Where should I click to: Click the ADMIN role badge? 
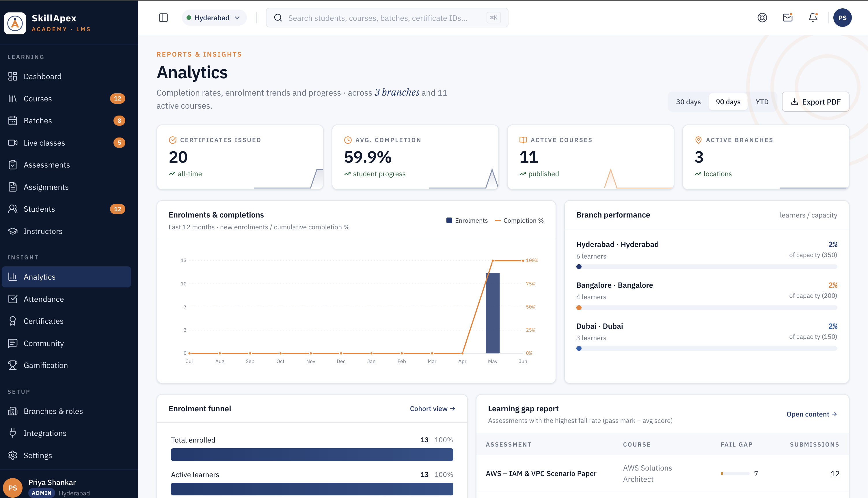click(41, 493)
